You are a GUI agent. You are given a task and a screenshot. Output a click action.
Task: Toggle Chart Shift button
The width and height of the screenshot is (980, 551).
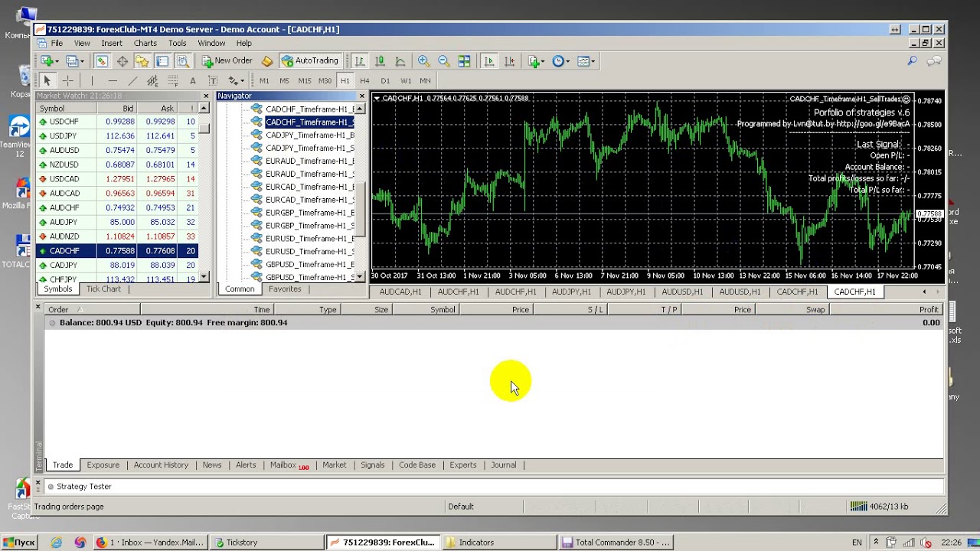coord(509,61)
